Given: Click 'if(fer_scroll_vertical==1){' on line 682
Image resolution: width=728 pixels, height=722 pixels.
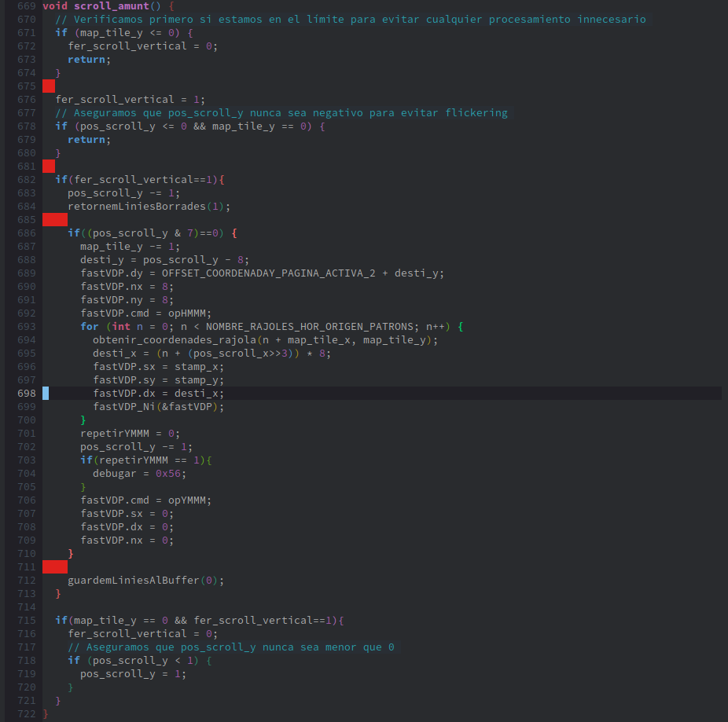Looking at the screenshot, I should click(x=140, y=180).
